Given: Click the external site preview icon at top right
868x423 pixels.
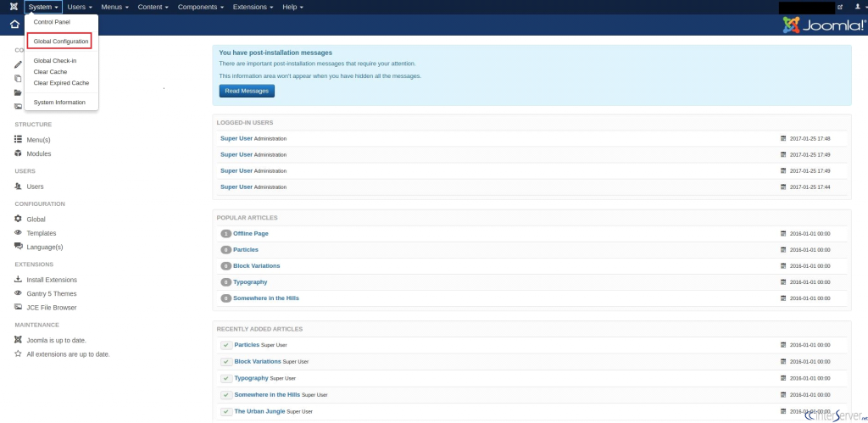Looking at the screenshot, I should tap(840, 7).
